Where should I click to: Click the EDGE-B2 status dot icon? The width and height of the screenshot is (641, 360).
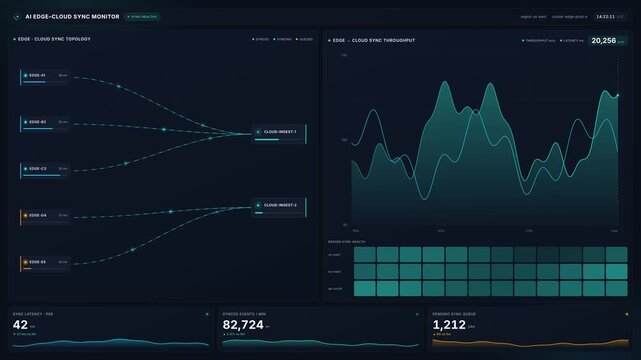[25, 122]
